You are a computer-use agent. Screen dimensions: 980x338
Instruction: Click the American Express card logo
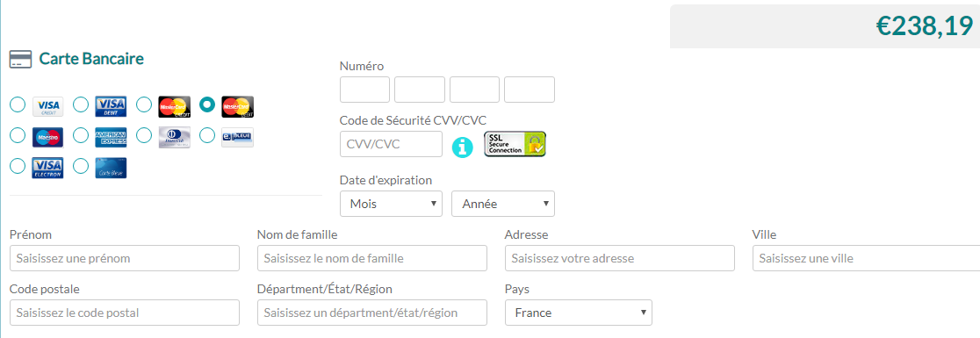coord(111,137)
